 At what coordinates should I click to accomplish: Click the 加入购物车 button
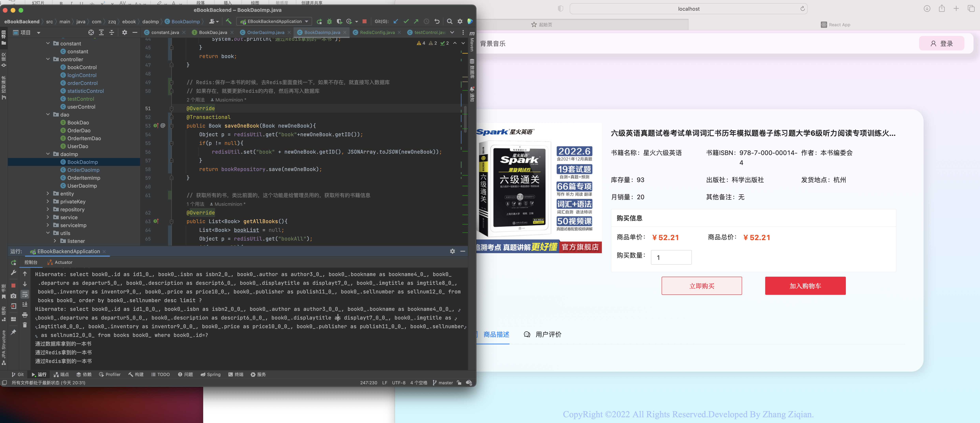[805, 286]
